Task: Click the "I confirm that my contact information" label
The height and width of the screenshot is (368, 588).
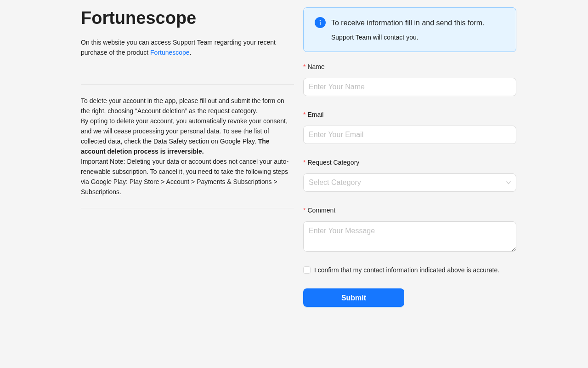Action: click(x=407, y=270)
